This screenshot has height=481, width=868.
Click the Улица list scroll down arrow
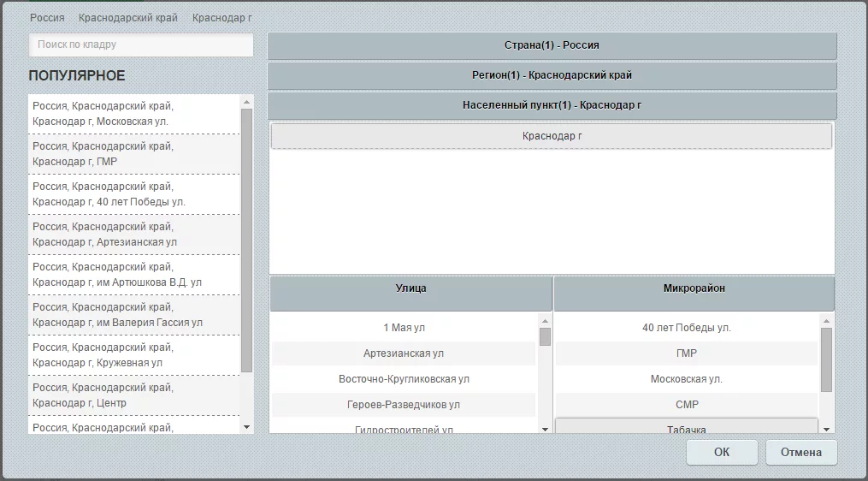(545, 429)
